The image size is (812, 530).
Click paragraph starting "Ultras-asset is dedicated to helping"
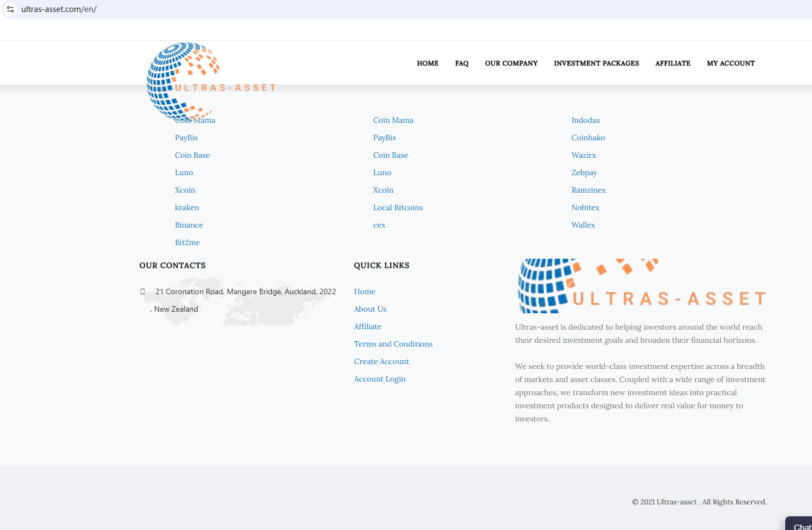pyautogui.click(x=639, y=334)
